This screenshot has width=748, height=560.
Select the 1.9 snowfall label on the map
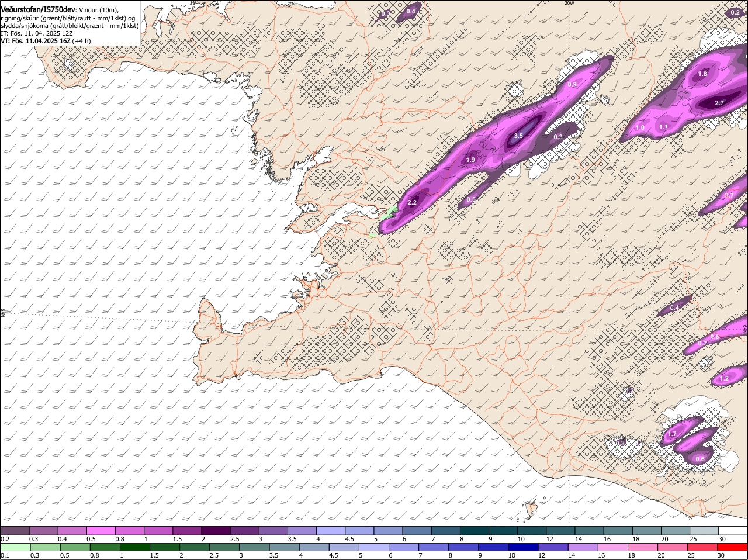pos(471,160)
